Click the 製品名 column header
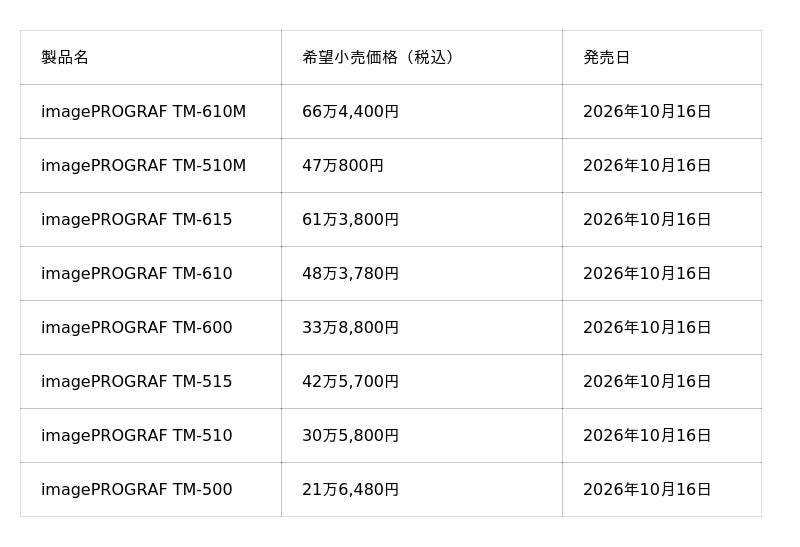The width and height of the screenshot is (800, 547). (65, 57)
